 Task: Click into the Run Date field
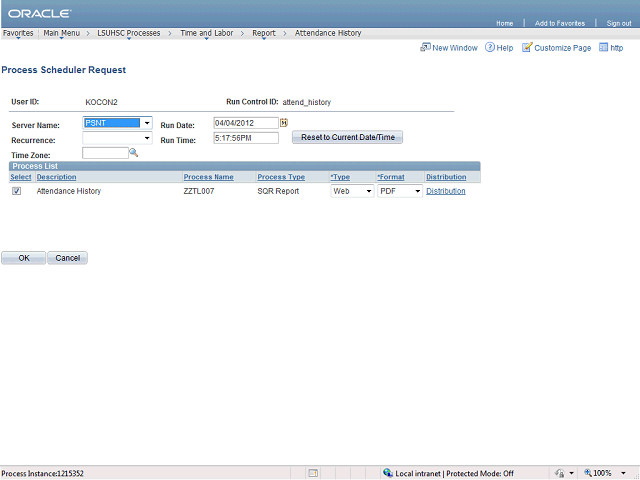click(246, 123)
